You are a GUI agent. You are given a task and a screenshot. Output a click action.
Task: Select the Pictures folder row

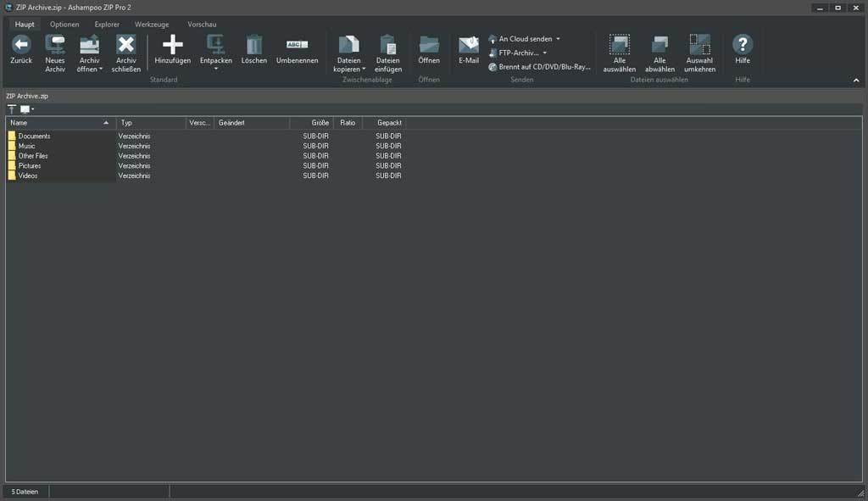click(206, 166)
